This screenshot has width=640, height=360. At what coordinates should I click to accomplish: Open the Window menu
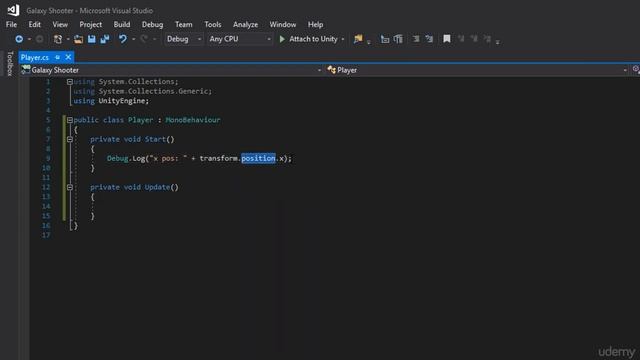[283, 24]
